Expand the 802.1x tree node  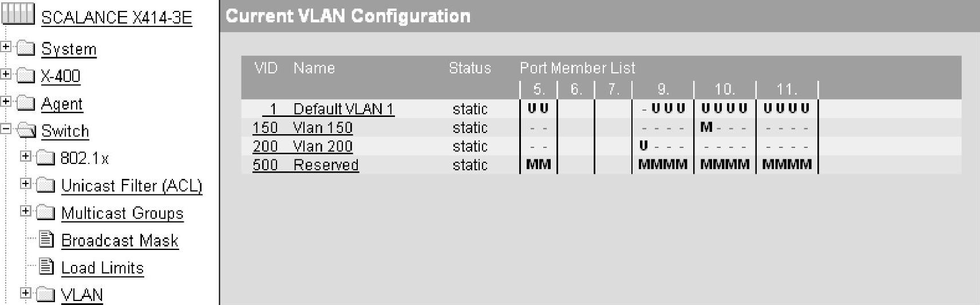tap(25, 156)
